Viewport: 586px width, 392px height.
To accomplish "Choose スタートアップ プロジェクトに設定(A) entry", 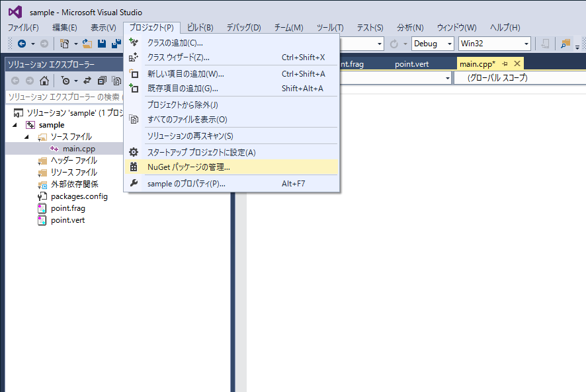I will [x=231, y=153].
